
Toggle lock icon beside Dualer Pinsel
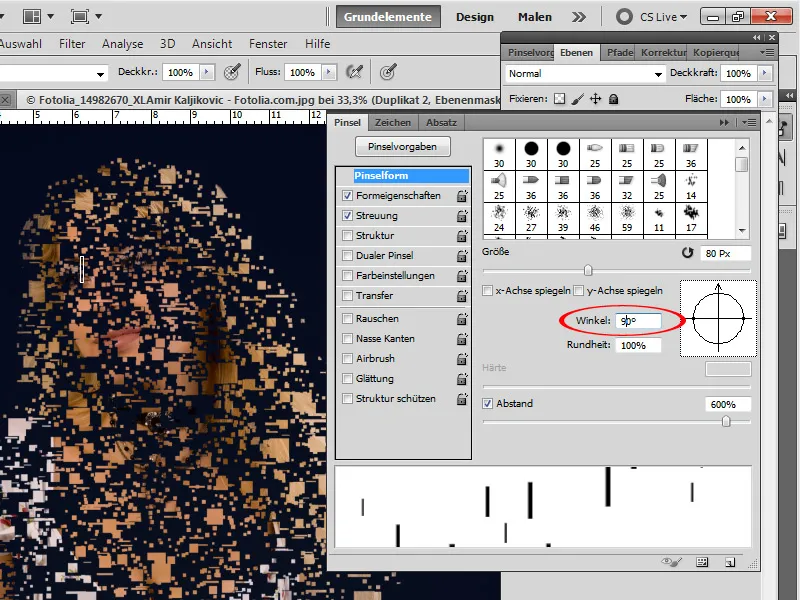tap(462, 256)
